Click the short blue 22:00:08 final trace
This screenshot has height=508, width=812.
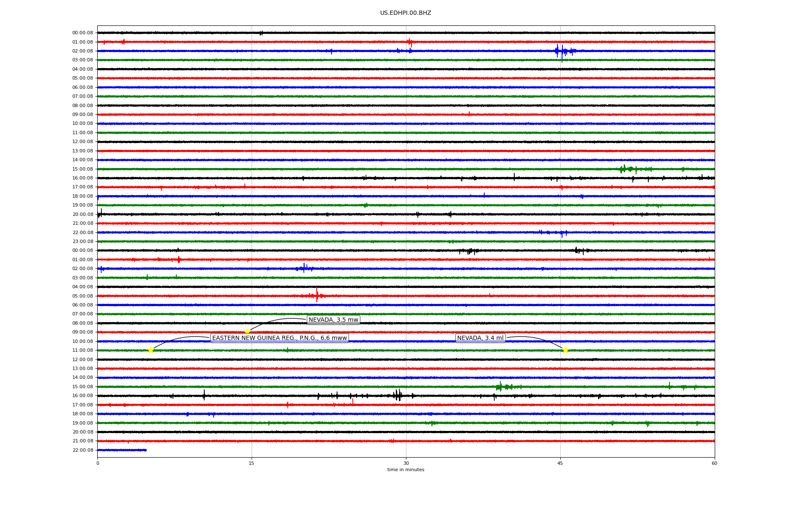coord(122,450)
